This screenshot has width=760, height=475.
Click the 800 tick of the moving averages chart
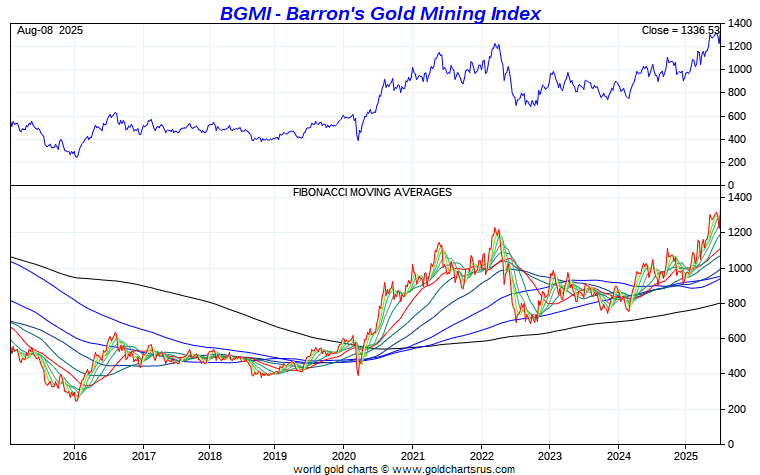pyautogui.click(x=737, y=303)
